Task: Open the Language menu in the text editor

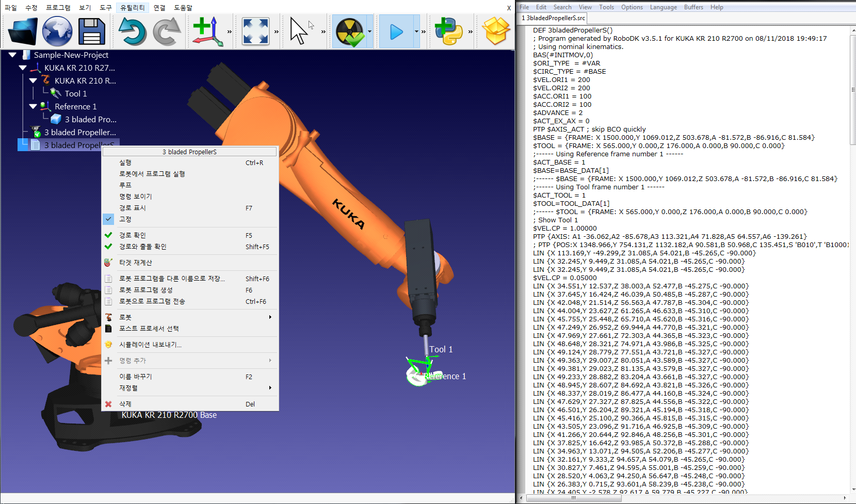Action: pos(664,7)
